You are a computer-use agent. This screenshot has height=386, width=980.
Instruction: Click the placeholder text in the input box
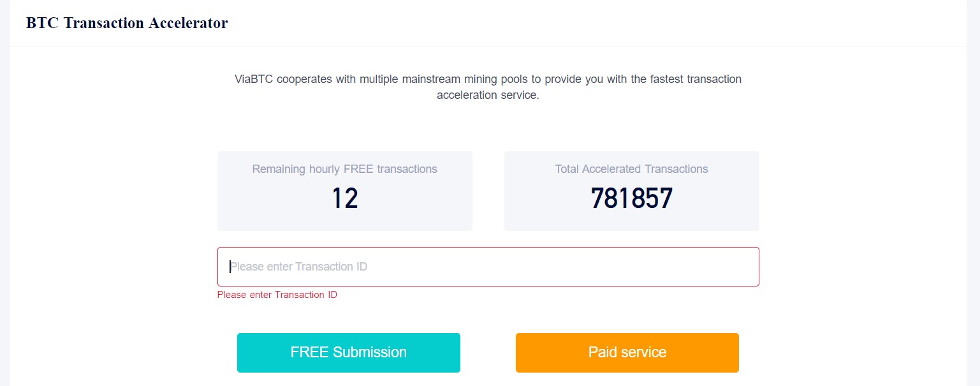pos(298,267)
